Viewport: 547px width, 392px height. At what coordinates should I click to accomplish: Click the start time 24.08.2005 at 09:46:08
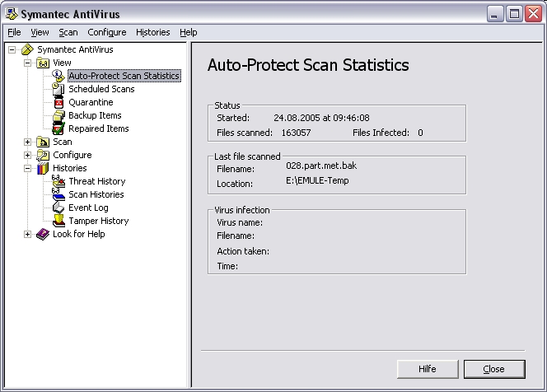(321, 118)
